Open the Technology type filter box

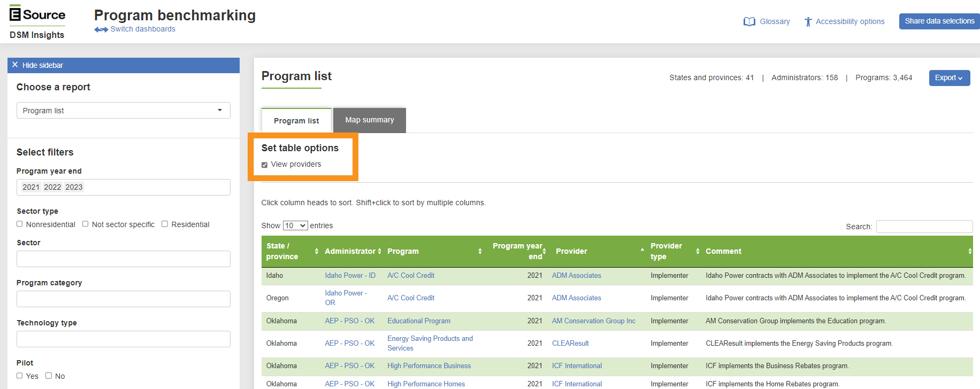[x=124, y=339]
